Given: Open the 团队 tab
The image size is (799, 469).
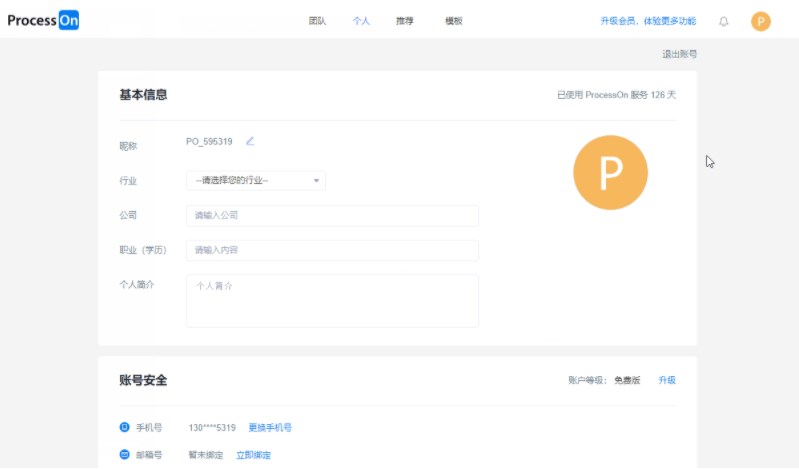Looking at the screenshot, I should [x=317, y=21].
